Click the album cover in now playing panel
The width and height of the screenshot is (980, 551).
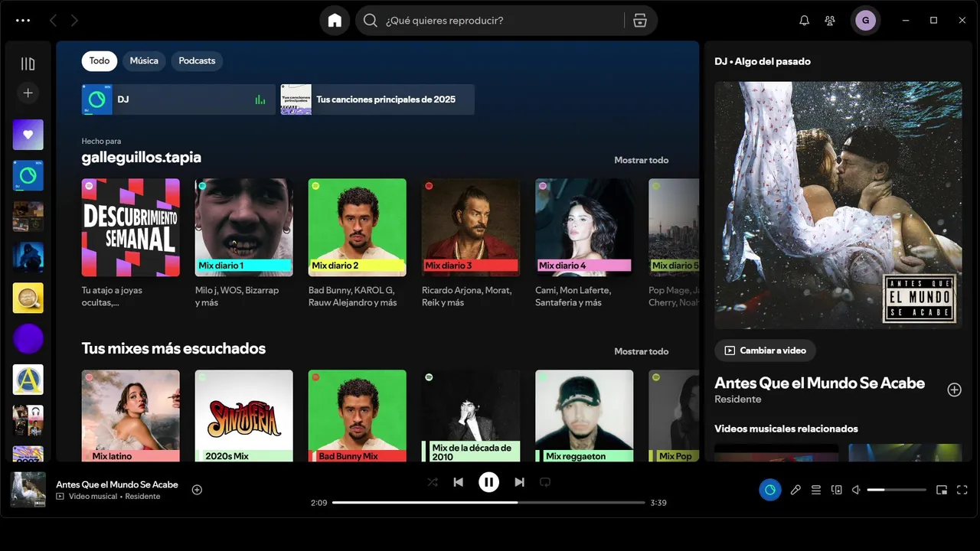pos(838,205)
